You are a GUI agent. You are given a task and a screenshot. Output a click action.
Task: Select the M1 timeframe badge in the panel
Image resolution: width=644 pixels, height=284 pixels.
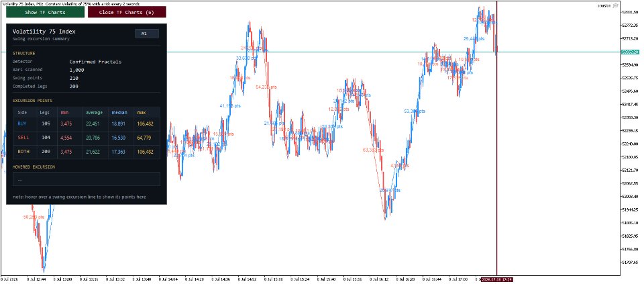[x=147, y=34]
